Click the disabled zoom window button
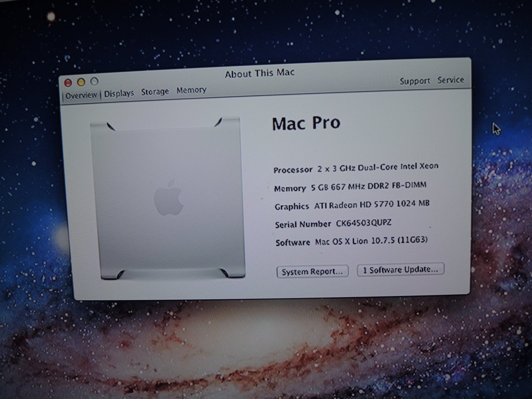Screen dimensions: 532x399 [x=94, y=81]
